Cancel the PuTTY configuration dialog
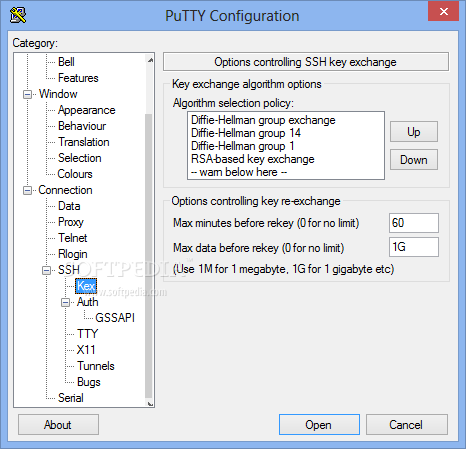This screenshot has height=449, width=466. pos(407,425)
